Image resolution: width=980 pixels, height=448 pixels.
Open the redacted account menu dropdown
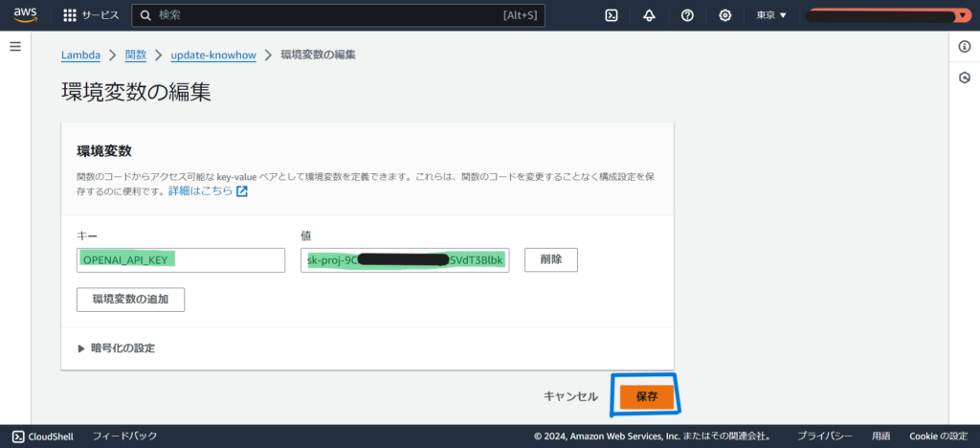pos(886,15)
